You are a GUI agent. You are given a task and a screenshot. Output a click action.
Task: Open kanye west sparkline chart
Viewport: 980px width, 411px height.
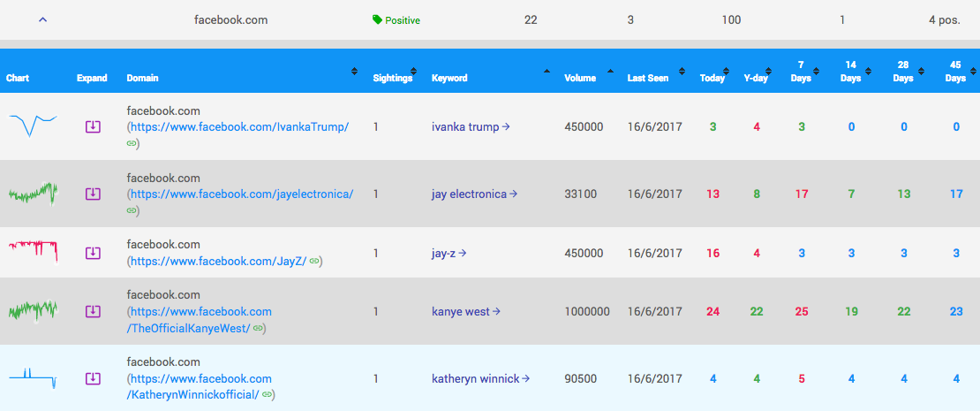pyautogui.click(x=34, y=310)
